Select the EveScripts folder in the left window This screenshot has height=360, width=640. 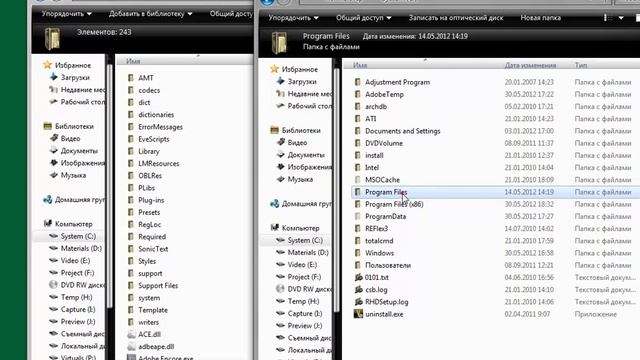153,139
